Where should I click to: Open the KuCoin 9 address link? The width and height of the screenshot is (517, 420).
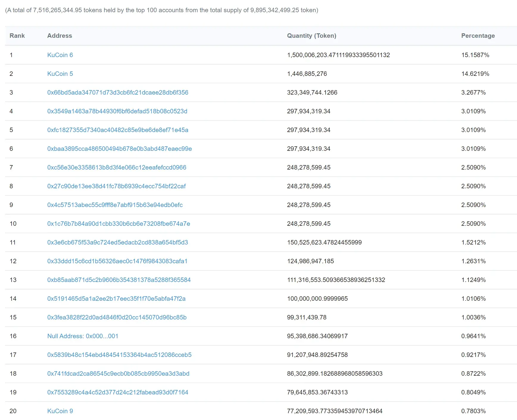coord(60,411)
